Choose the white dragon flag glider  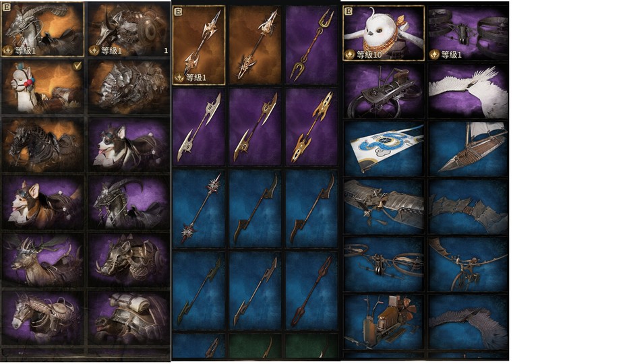click(384, 148)
